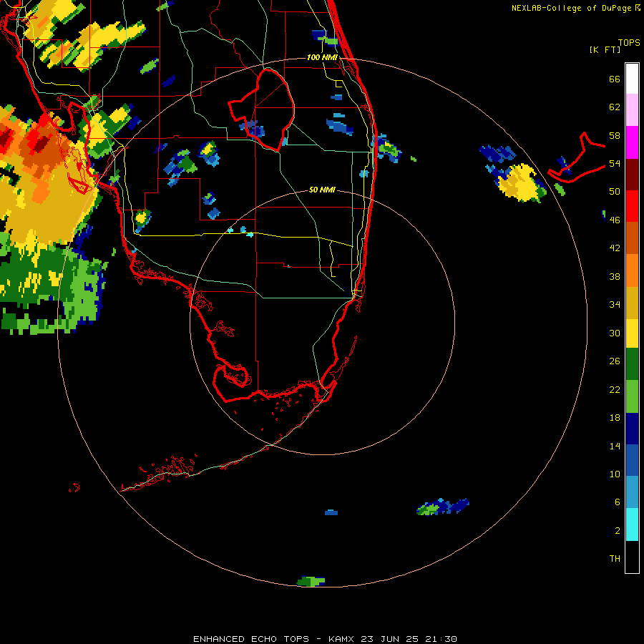Image resolution: width=644 pixels, height=644 pixels.
Task: Pick the dark red maroon legend swatch
Action: [632, 174]
